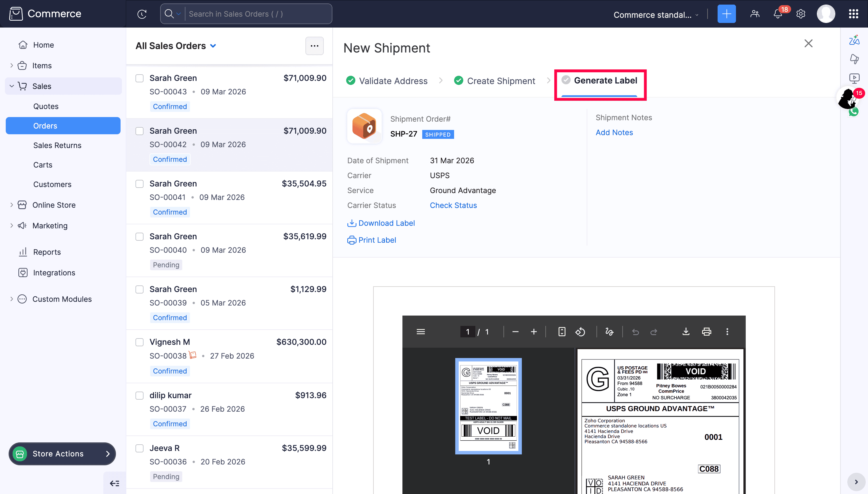Open the Commerce standalone organization switcher
Image resolution: width=868 pixels, height=494 pixels.
point(656,15)
